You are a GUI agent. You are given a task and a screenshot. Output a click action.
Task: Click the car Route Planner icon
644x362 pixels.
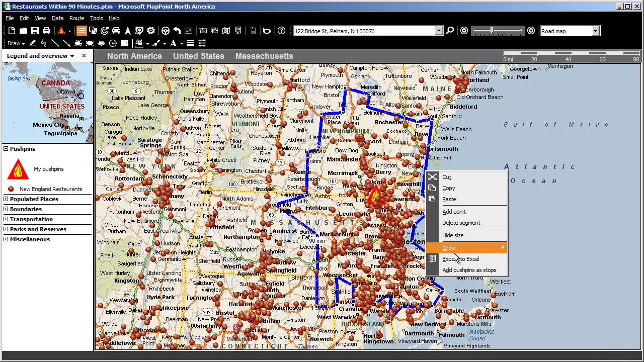click(x=116, y=31)
